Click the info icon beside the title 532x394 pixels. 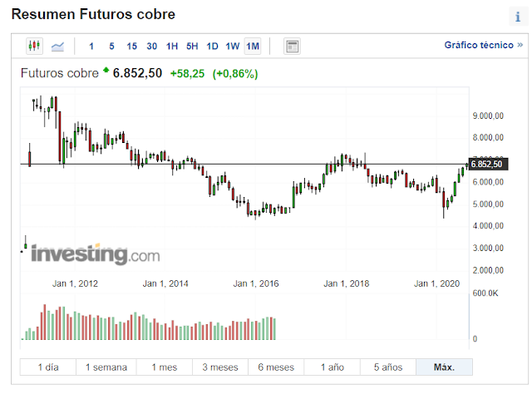[x=517, y=17]
